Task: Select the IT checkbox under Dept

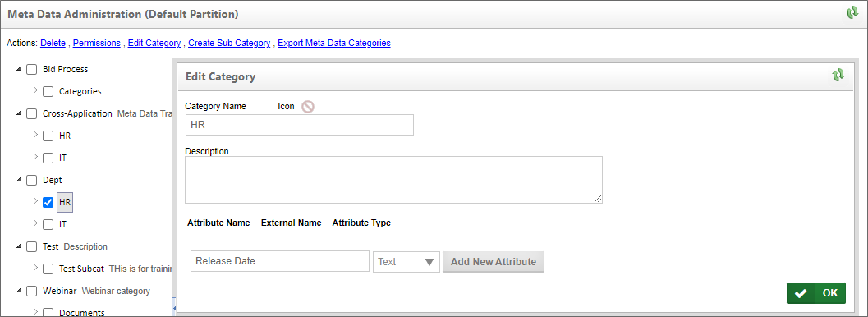Action: click(x=48, y=224)
